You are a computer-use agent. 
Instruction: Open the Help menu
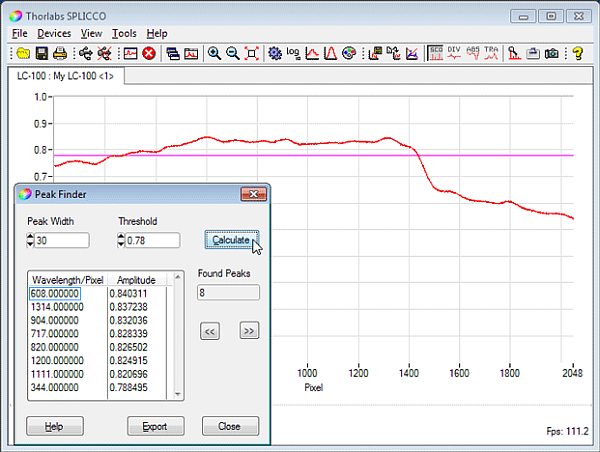click(x=157, y=34)
